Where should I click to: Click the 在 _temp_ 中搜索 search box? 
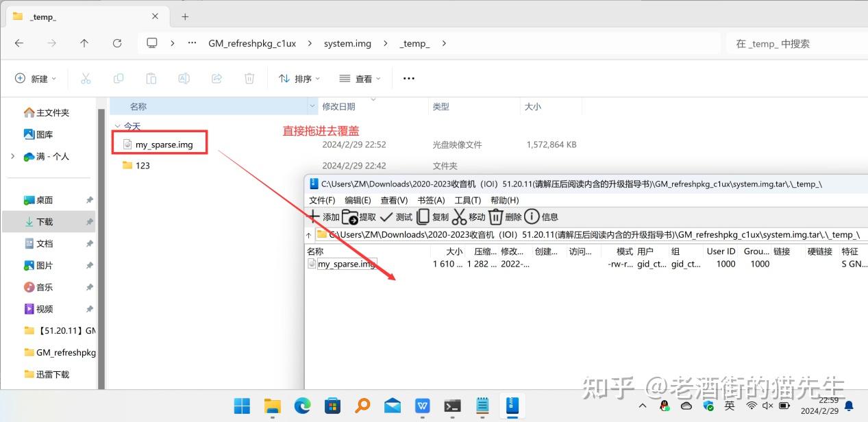(788, 42)
